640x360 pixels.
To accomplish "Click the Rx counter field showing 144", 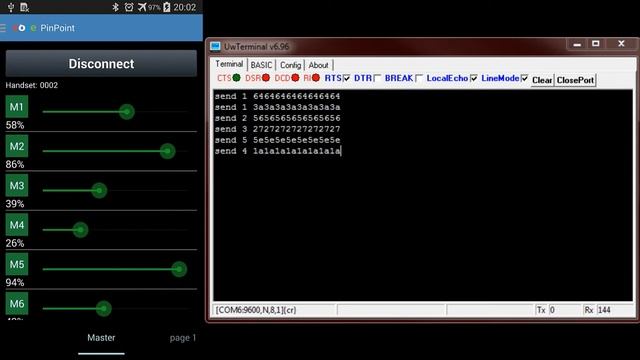I will 614,310.
